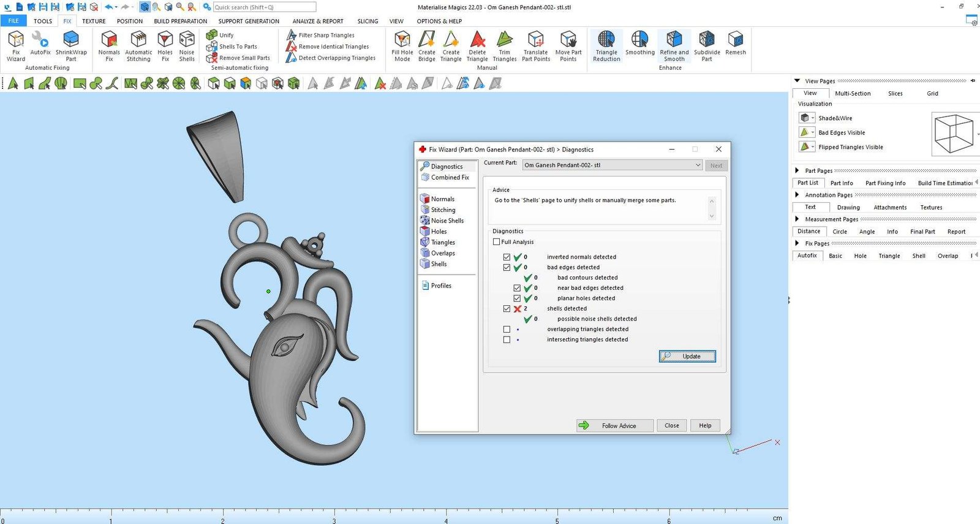The width and height of the screenshot is (980, 524).
Task: Switch to the Part Info tab
Action: [x=841, y=183]
